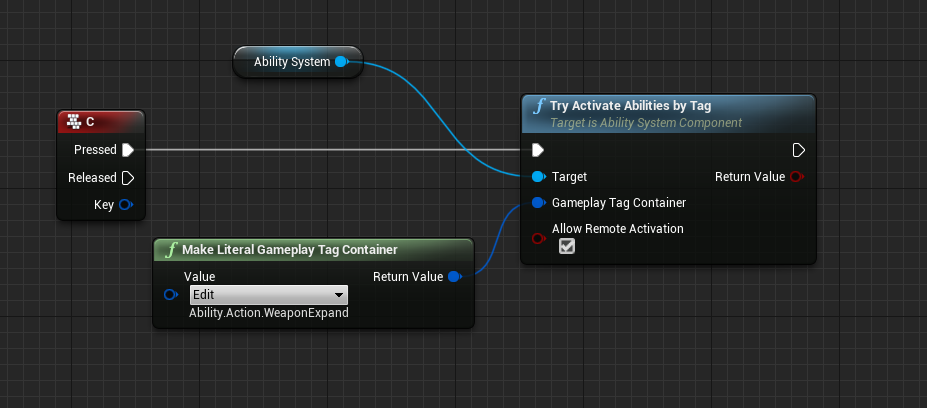Click the Target is Ability System Component subtitle
This screenshot has height=408, width=927.
(x=646, y=123)
